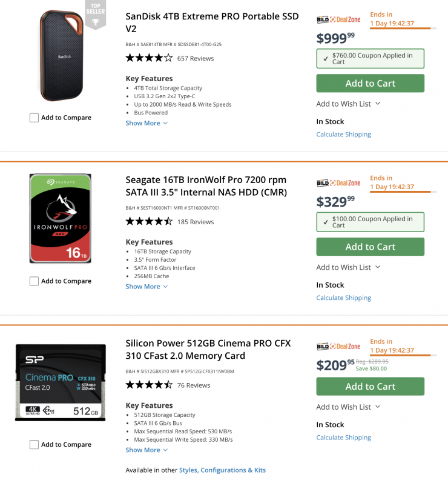
Task: Open SanDisk 657 Reviews link
Action: pyautogui.click(x=196, y=59)
